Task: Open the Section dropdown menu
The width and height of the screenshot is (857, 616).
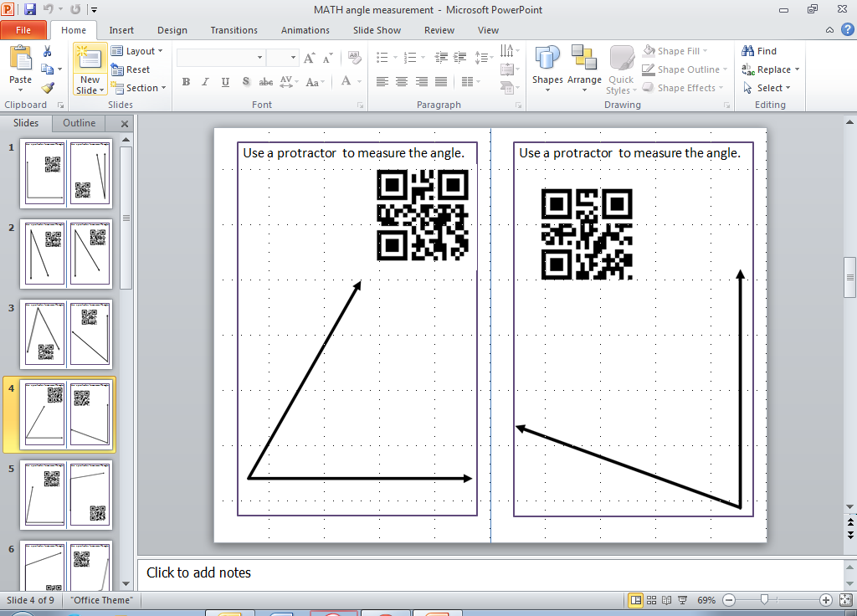Action: pyautogui.click(x=138, y=87)
